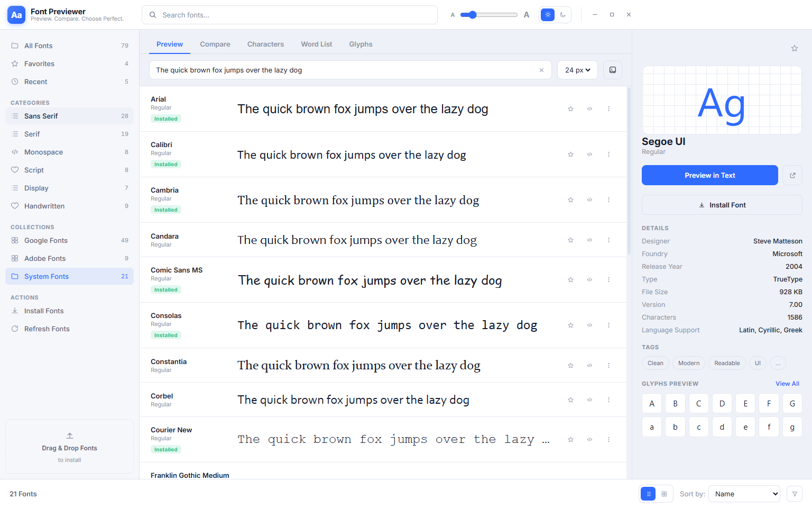Star the Candara font
Viewport: 812px width, 508px height.
[x=570, y=240]
